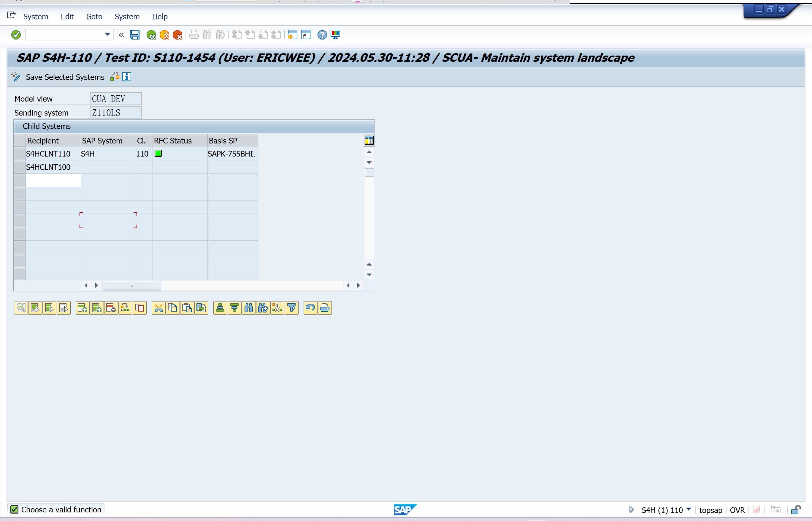Click the Sort Ascending icon
The height and width of the screenshot is (521, 812).
(x=220, y=308)
